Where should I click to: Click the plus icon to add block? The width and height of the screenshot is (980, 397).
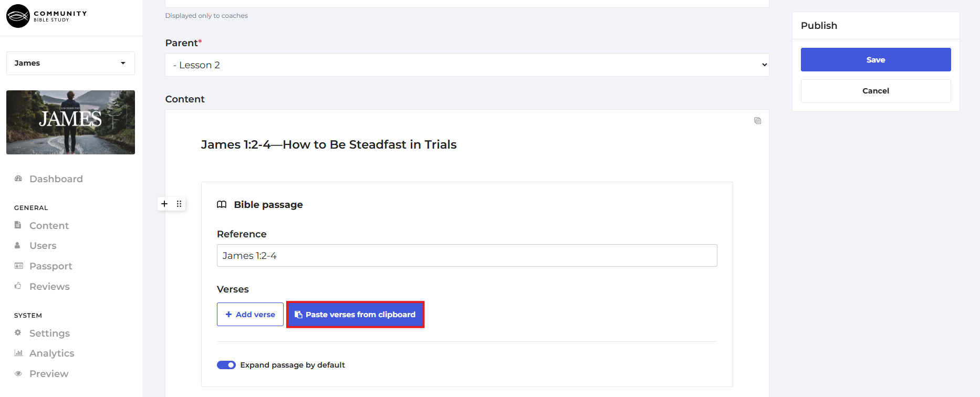(164, 204)
